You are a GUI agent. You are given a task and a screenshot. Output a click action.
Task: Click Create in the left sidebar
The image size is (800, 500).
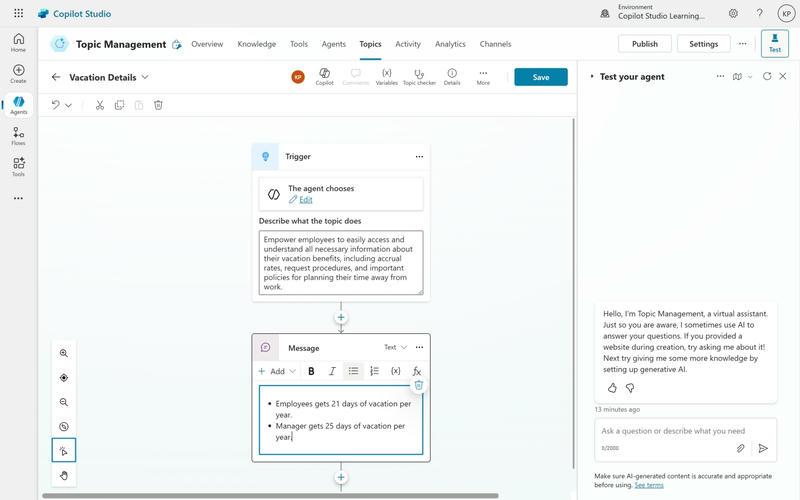click(x=18, y=74)
